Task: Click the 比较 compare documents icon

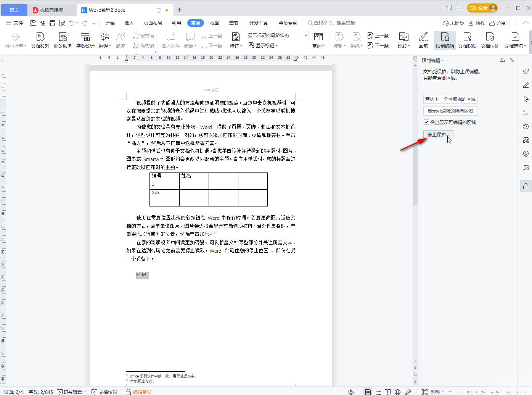Action: tap(403, 37)
